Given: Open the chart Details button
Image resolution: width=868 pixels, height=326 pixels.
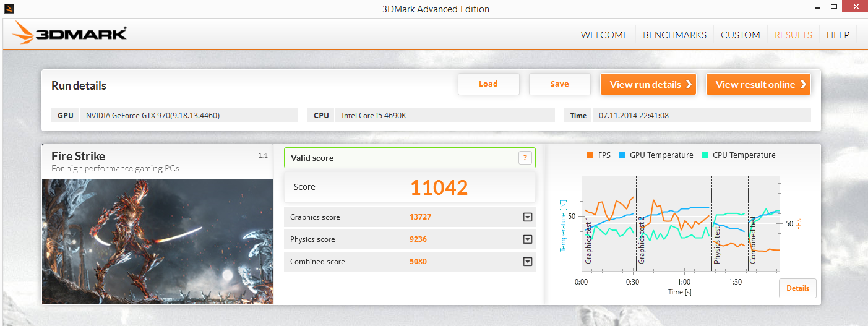Looking at the screenshot, I should (x=797, y=288).
